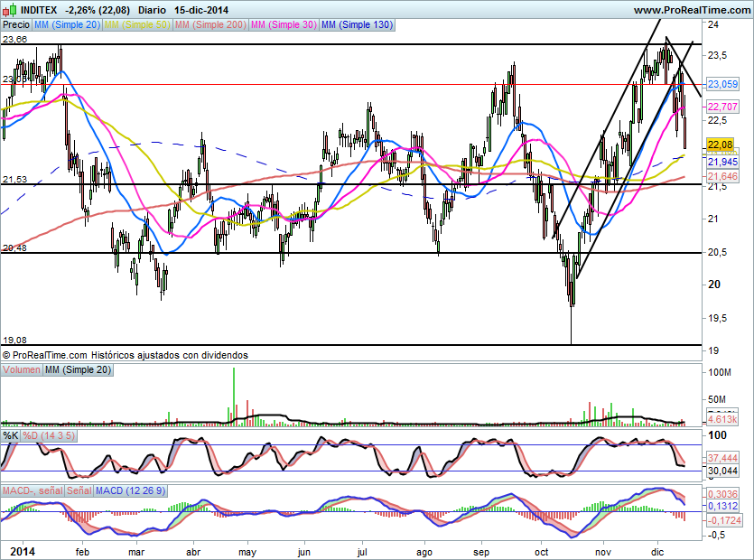The width and height of the screenshot is (754, 560).
Task: Click the 2014 year axis label
Action: [23, 551]
